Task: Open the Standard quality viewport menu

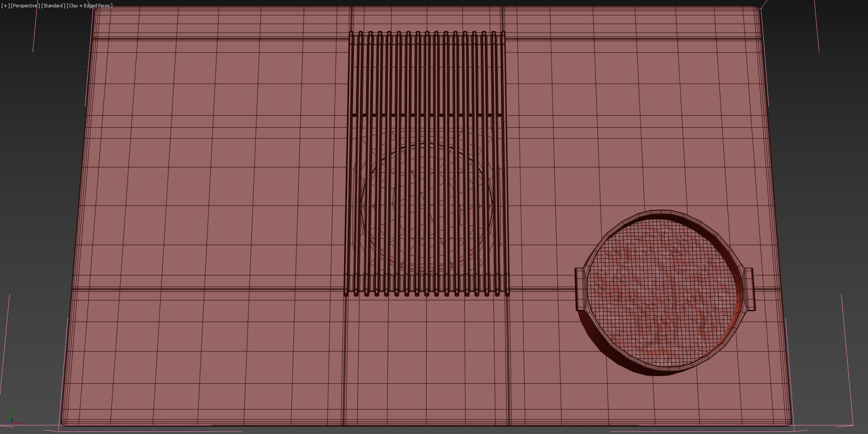Action: pyautogui.click(x=53, y=6)
